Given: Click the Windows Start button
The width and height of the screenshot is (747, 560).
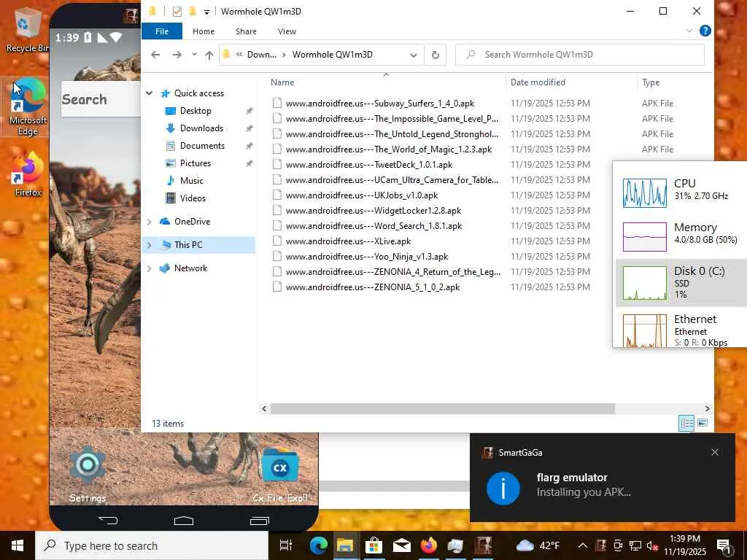Looking at the screenshot, I should pyautogui.click(x=18, y=545).
